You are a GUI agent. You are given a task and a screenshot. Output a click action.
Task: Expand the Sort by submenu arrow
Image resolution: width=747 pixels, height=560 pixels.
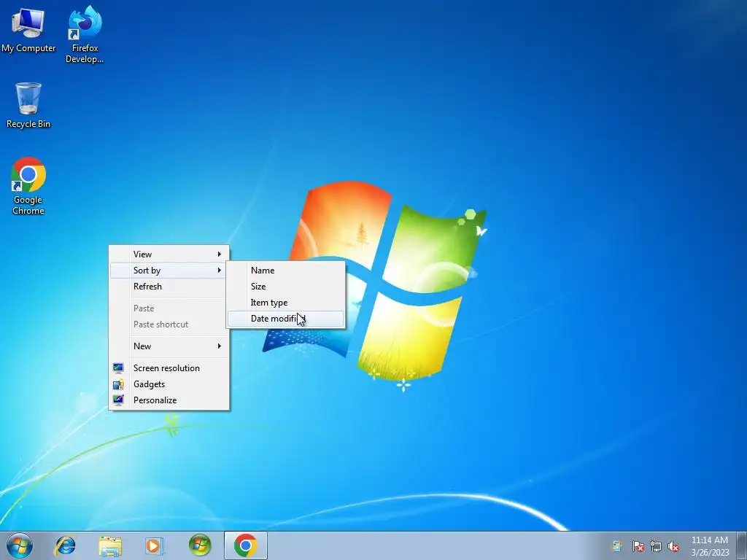coord(219,271)
